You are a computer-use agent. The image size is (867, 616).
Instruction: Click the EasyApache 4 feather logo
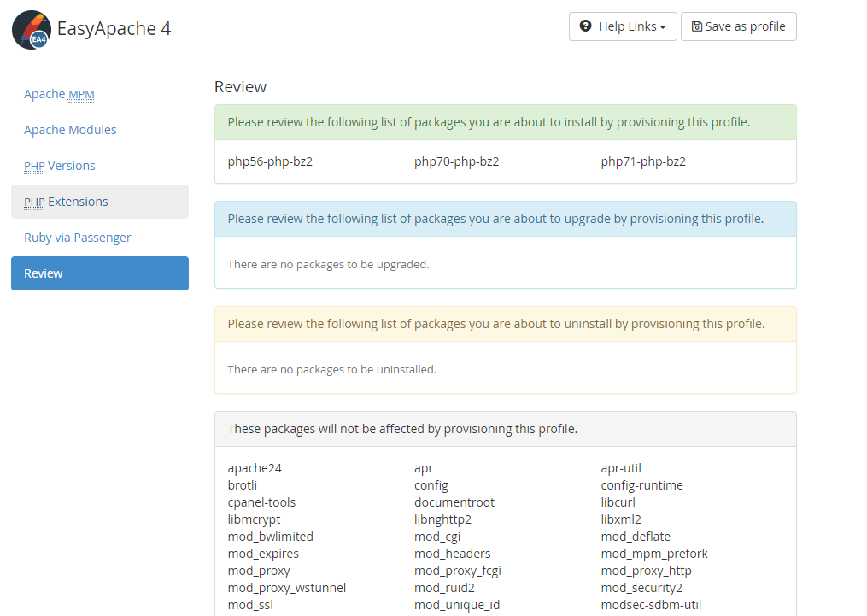(32, 29)
